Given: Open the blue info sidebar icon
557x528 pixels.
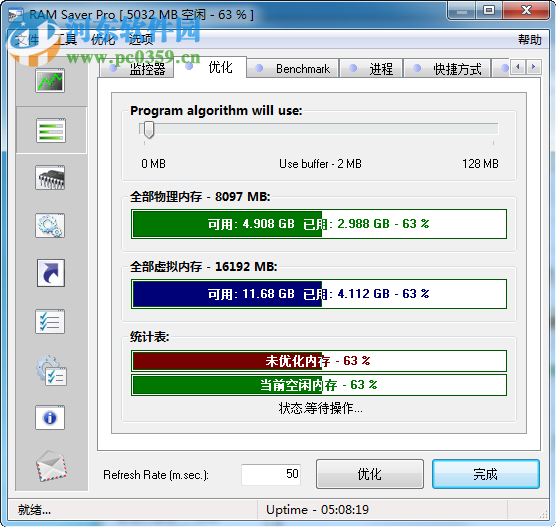Looking at the screenshot, I should tap(50, 417).
